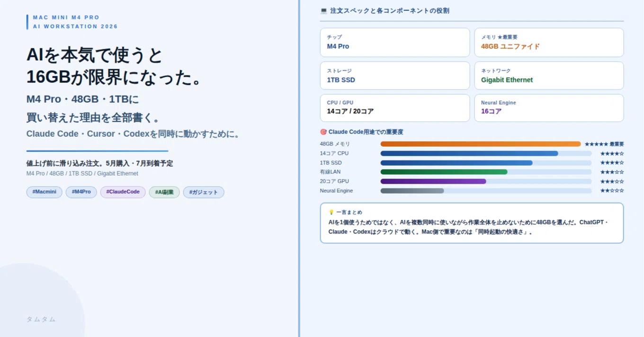644x337 pixels.
Task: Click the 20コア GPU row label
Action: [334, 181]
